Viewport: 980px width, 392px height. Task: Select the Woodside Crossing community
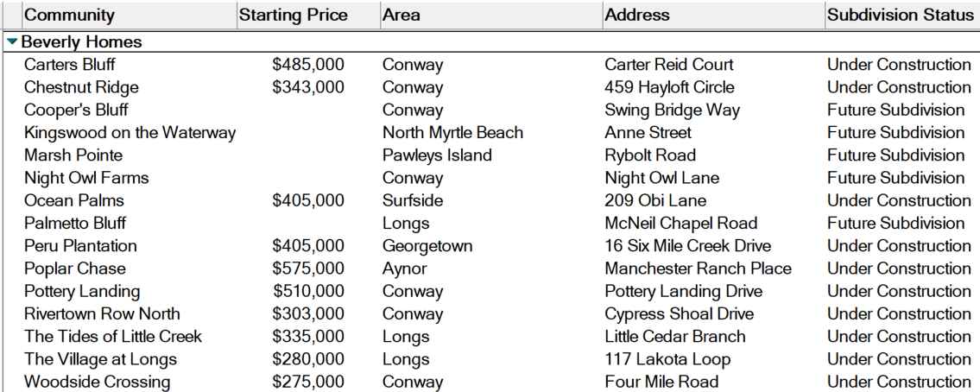point(97,382)
